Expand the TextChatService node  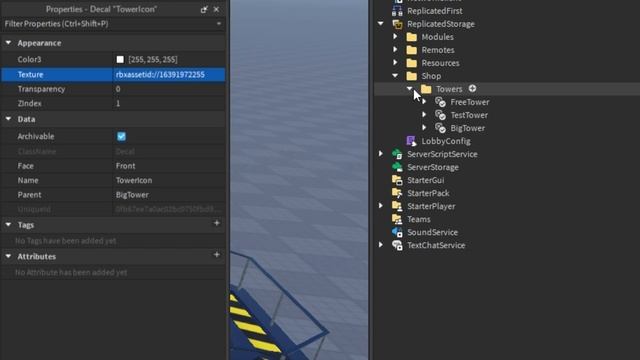point(381,245)
